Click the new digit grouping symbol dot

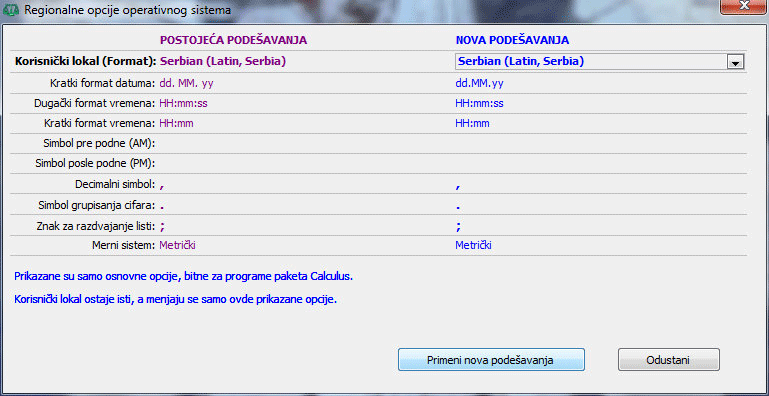click(458, 207)
